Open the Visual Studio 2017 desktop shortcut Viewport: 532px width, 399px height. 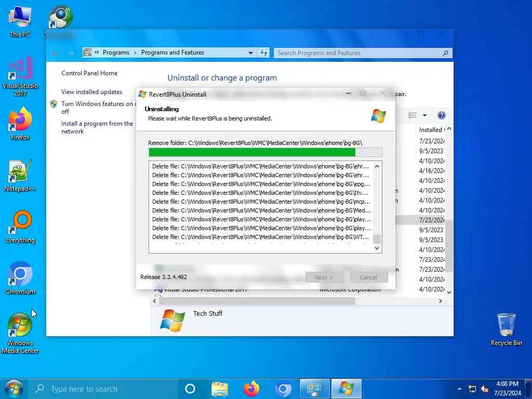click(x=20, y=76)
